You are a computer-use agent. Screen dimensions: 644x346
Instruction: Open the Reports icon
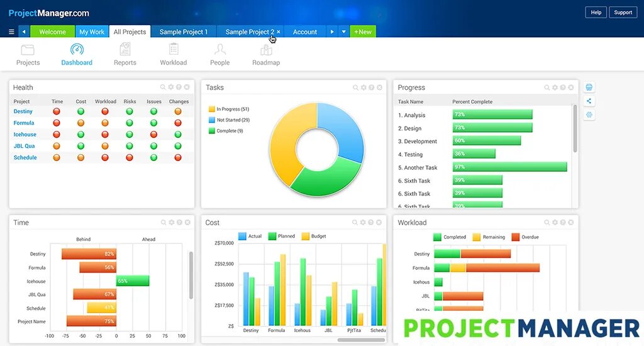tap(125, 50)
